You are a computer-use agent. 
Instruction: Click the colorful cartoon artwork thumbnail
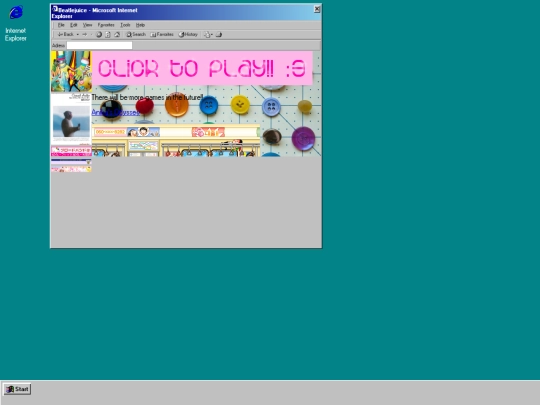(x=71, y=71)
